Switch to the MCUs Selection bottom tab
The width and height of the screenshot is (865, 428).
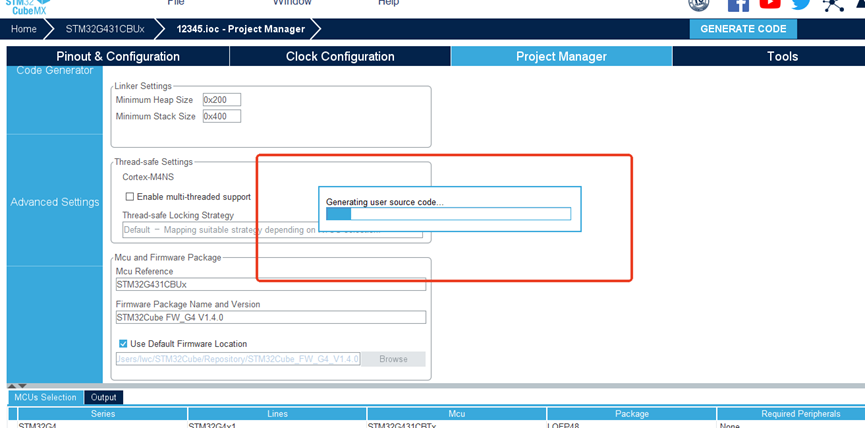click(x=45, y=397)
